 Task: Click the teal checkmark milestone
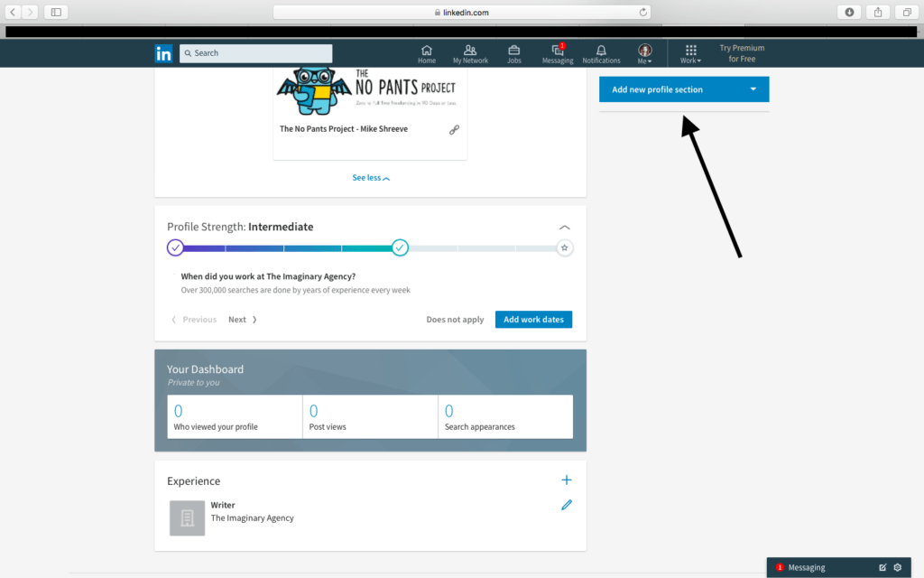click(400, 247)
